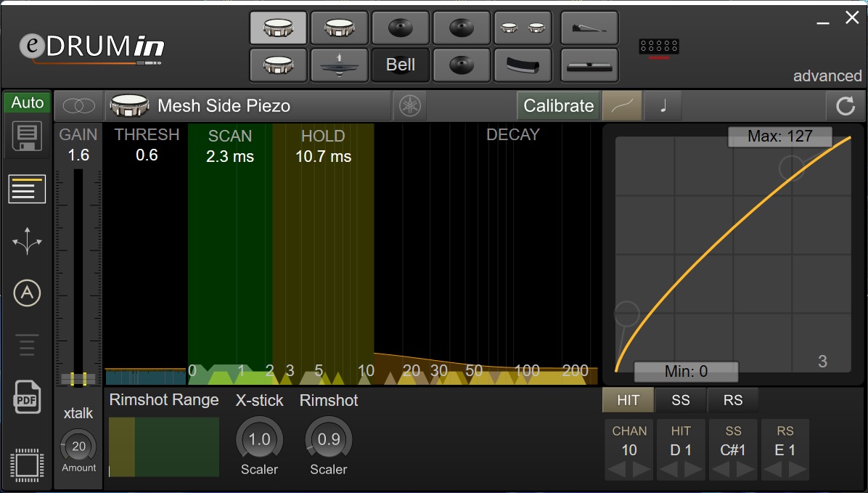Click the circular reset arrow icon
Viewport: 868px width, 493px height.
(x=846, y=106)
